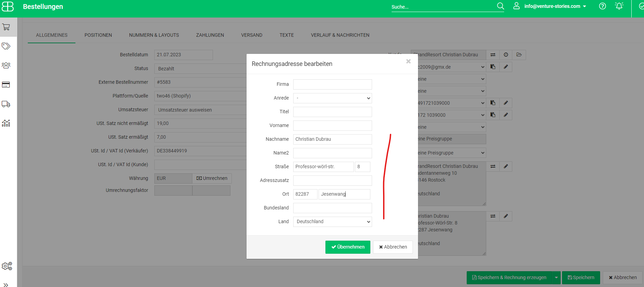Image resolution: width=644 pixels, height=287 pixels.
Task: Open the dropdown showing 172 1039000
Action: (x=452, y=115)
